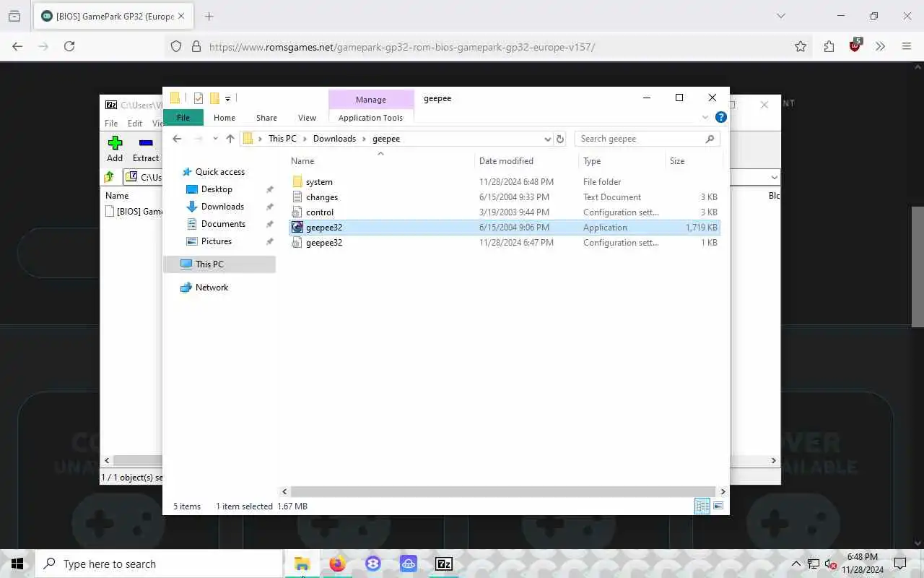Open Firefox list all tabs dropdown

780,16
